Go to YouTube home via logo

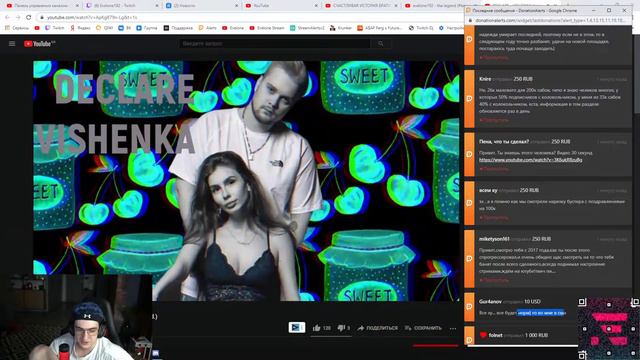coord(39,44)
